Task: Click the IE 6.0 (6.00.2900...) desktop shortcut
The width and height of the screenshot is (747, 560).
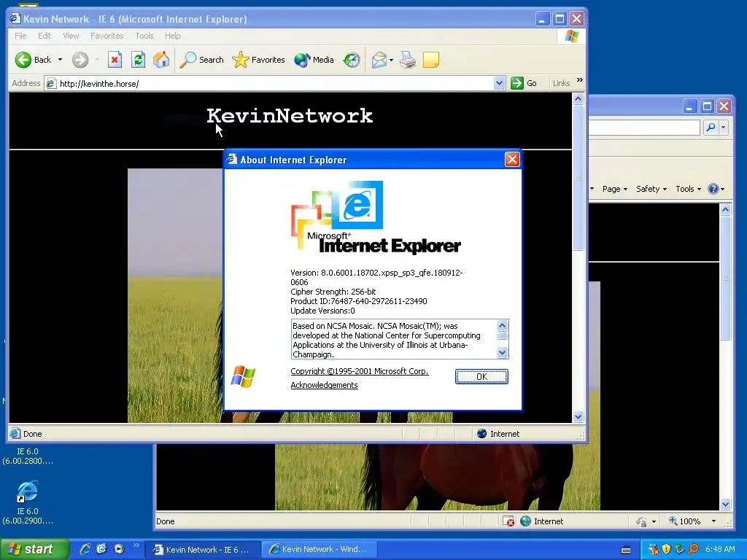Action: (28, 503)
